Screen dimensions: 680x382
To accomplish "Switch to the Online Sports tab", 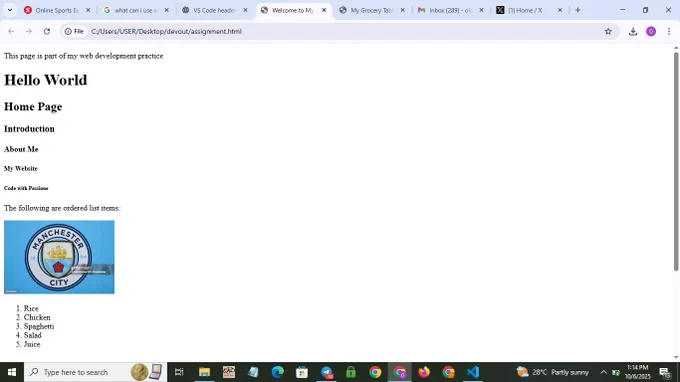I will 58,10.
